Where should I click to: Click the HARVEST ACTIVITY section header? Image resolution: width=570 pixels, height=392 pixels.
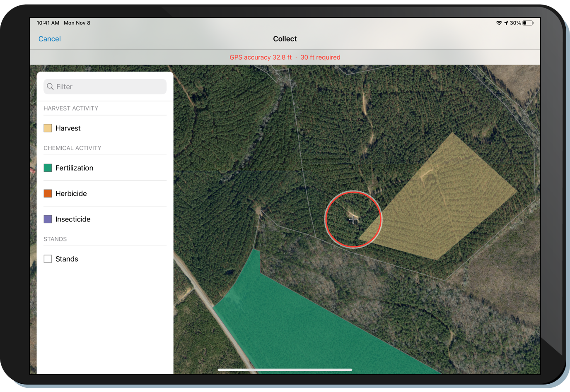pos(71,108)
